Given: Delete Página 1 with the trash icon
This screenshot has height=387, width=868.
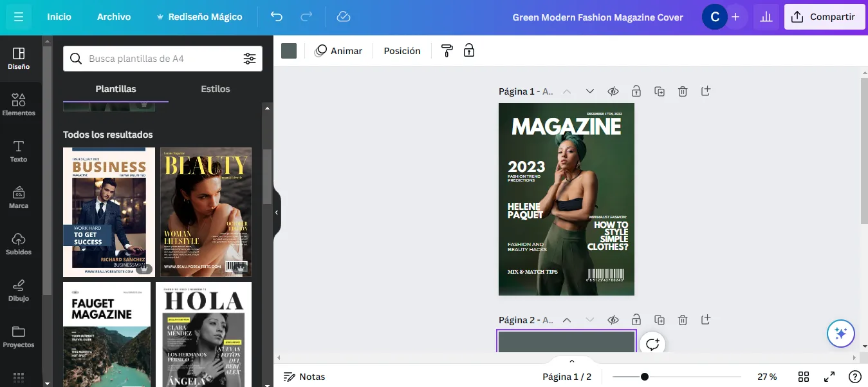Looking at the screenshot, I should click(682, 91).
